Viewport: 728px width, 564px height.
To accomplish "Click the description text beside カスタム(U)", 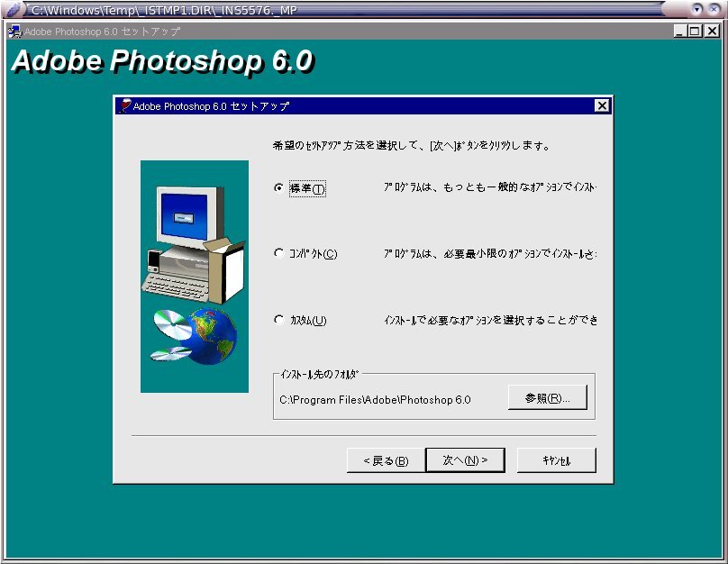I will (x=490, y=320).
